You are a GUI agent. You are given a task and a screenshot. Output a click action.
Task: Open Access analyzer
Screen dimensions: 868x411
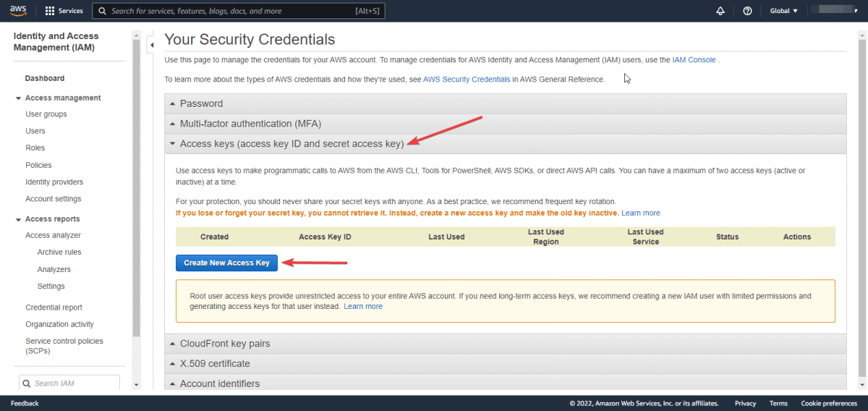[x=53, y=235]
